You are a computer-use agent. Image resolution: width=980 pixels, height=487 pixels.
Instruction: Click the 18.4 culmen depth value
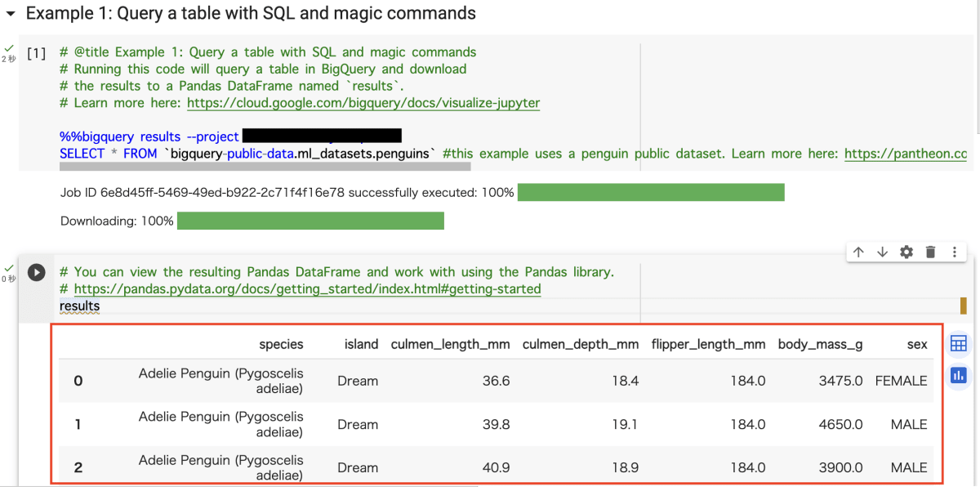click(625, 381)
